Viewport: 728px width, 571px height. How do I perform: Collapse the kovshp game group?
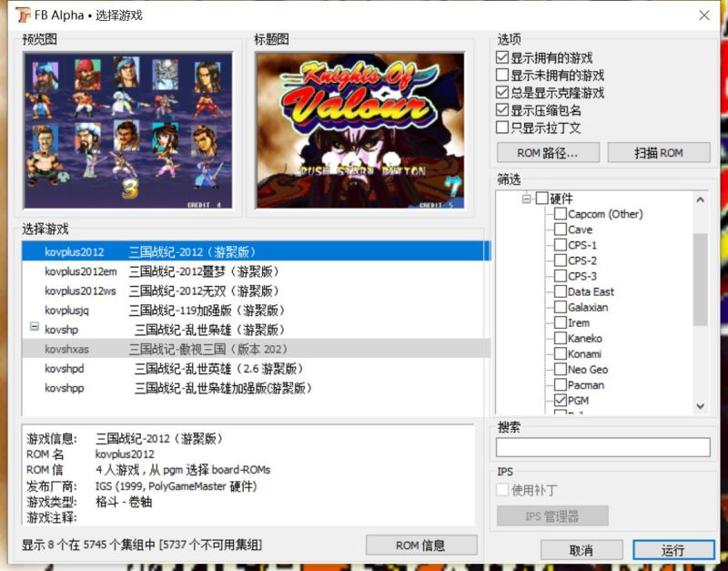[35, 327]
